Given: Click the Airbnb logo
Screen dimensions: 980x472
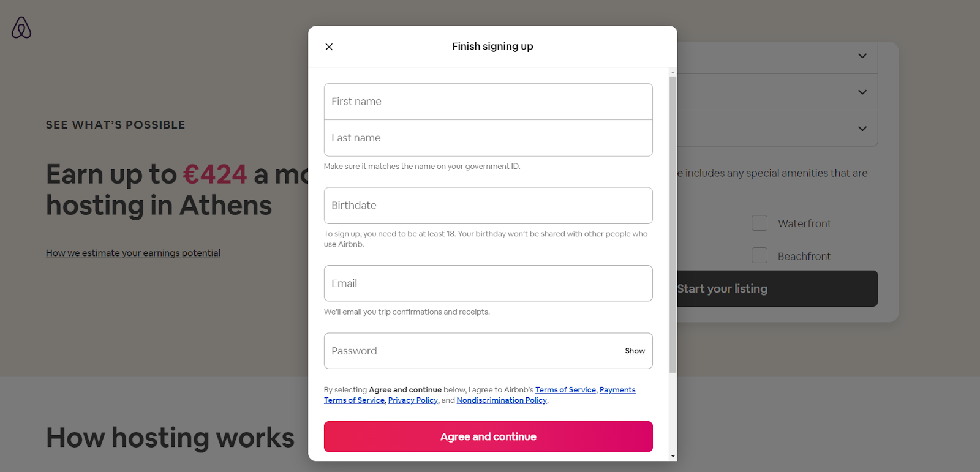Looking at the screenshot, I should [x=20, y=28].
